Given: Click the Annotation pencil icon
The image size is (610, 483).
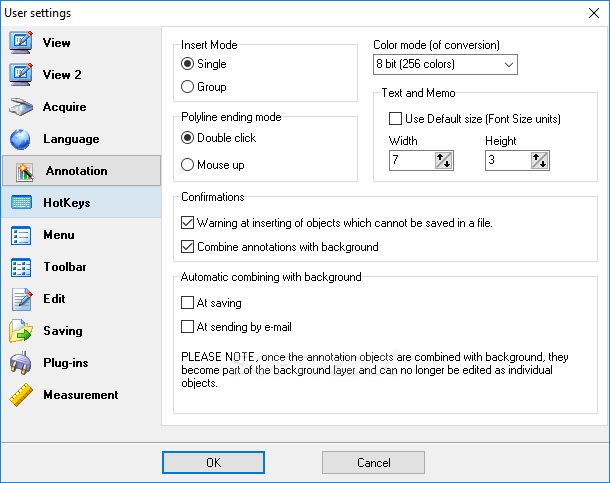Looking at the screenshot, I should tap(25, 172).
